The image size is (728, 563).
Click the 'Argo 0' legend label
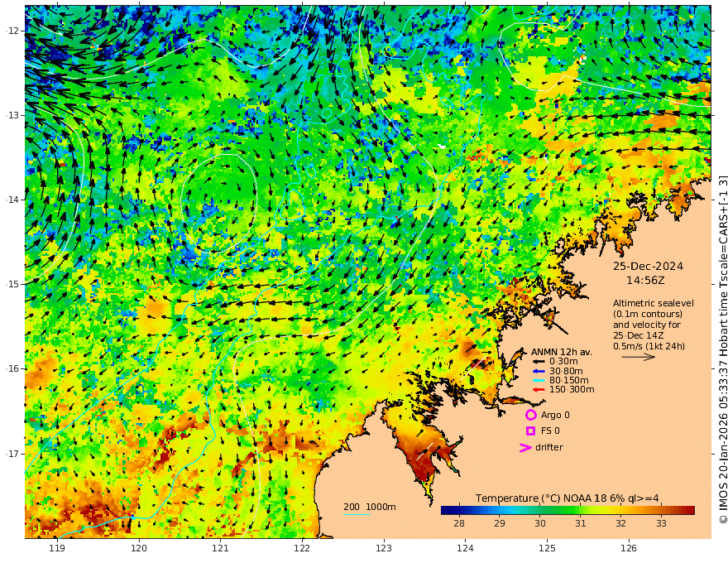pyautogui.click(x=555, y=415)
